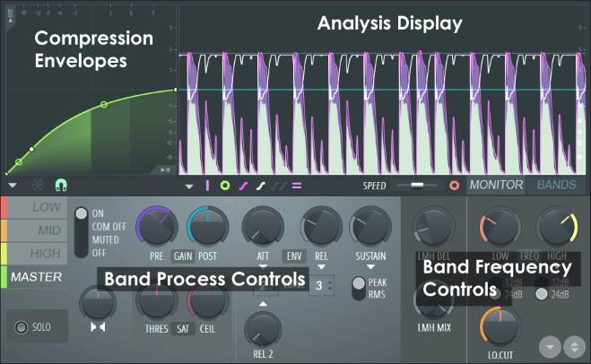Screen dimensions: 591x364
Task: Switch to the BANDS tab
Action: 556,185
